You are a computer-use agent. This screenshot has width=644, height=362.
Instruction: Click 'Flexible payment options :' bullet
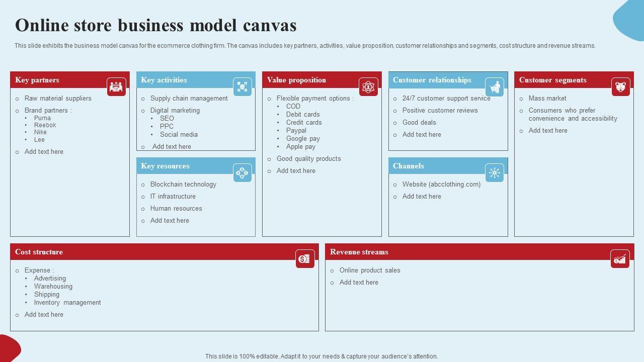315,99
